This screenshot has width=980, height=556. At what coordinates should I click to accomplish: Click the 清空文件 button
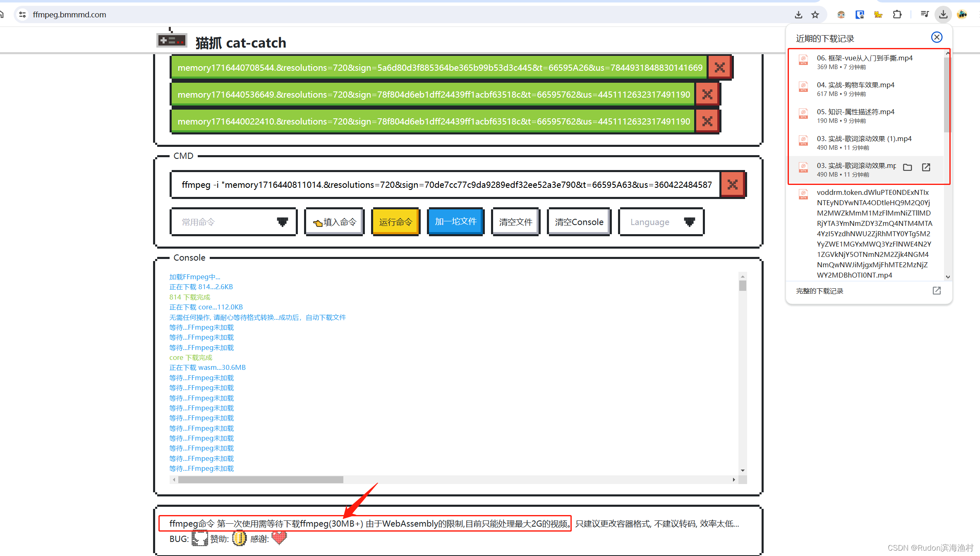click(x=515, y=222)
